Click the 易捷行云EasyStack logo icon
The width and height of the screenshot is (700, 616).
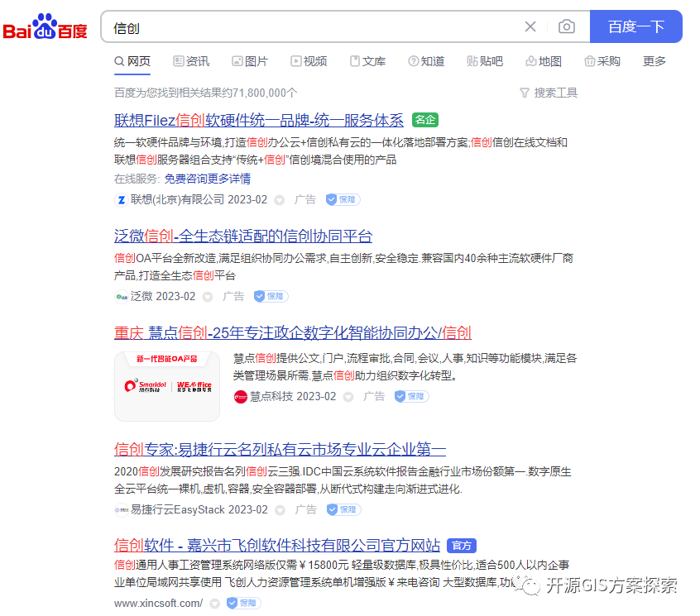[x=121, y=510]
